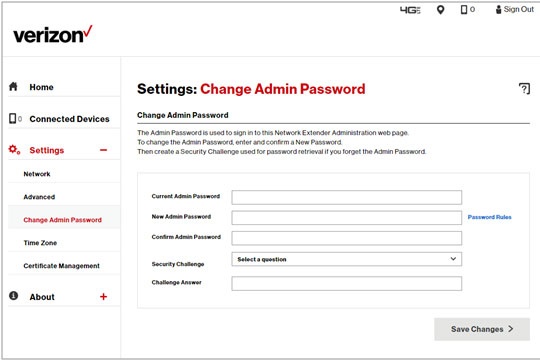
Task: Click the Sign Out person icon
Action: point(498,10)
